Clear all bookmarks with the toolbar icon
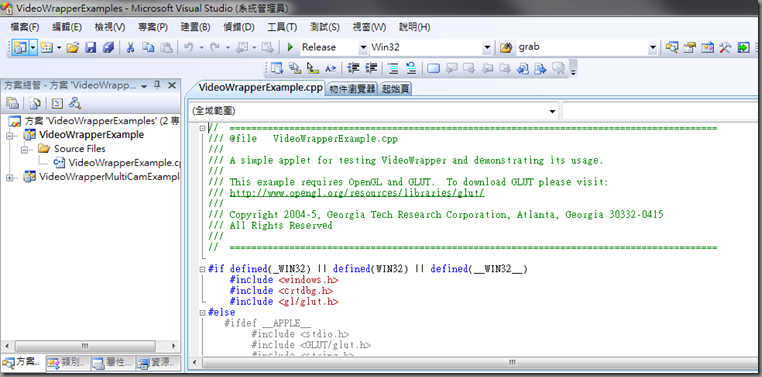762x377 pixels. 558,69
